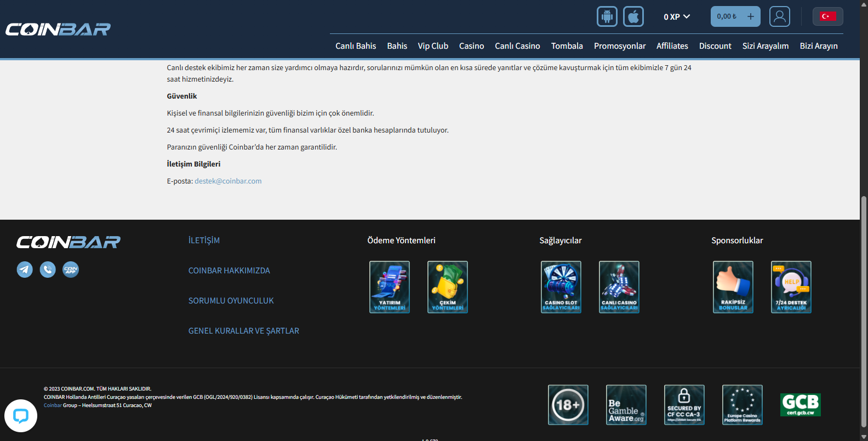Viewport: 868px width, 441px height.
Task: Navigate to Canlı Casino
Action: [517, 46]
